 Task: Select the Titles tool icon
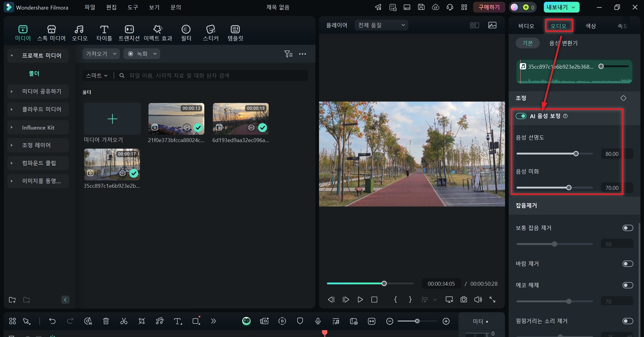[104, 29]
